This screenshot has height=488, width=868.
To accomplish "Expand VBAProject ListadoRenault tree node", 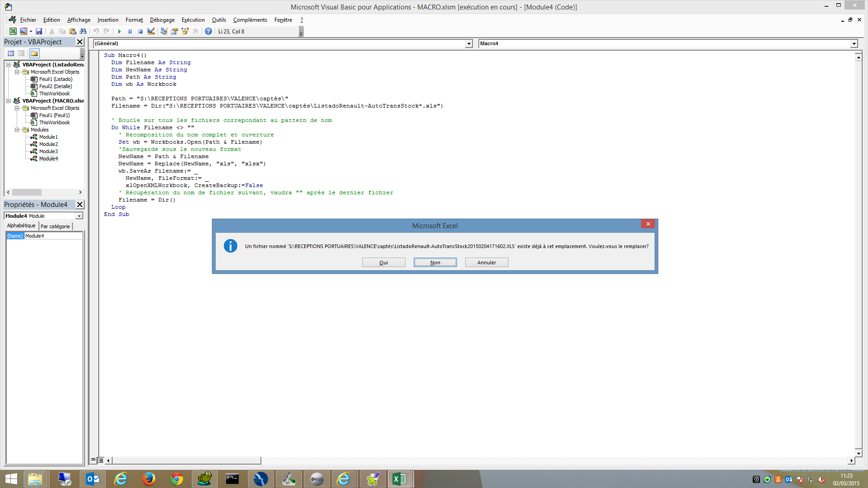I will 9,64.
